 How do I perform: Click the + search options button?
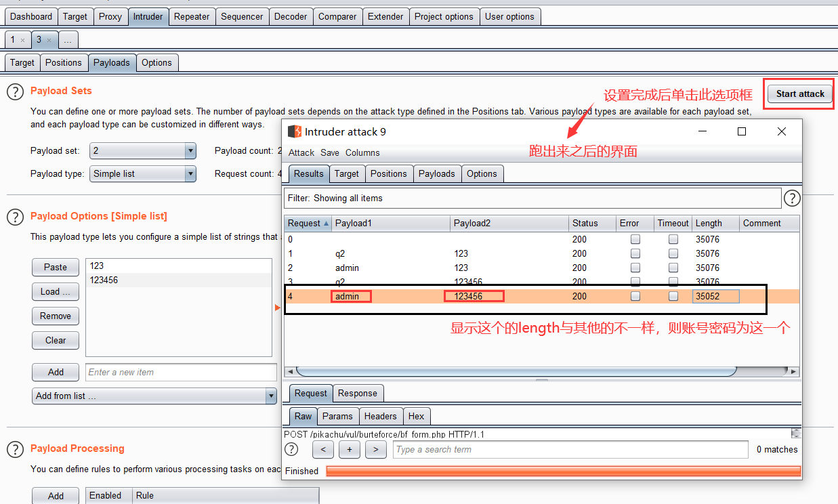coord(350,449)
